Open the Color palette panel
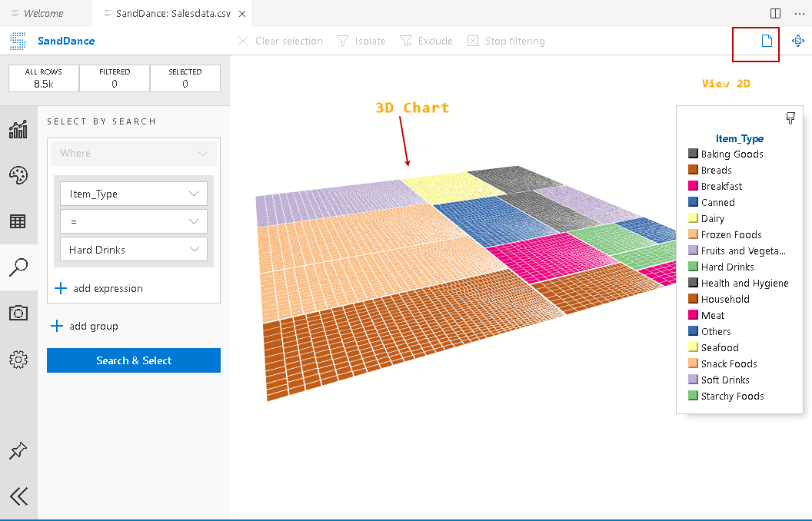 click(18, 175)
